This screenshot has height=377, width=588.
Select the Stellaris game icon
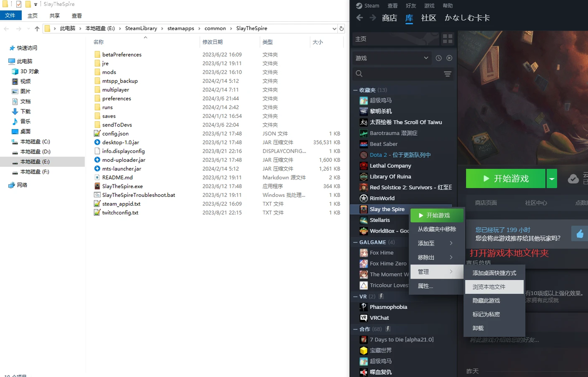point(364,220)
